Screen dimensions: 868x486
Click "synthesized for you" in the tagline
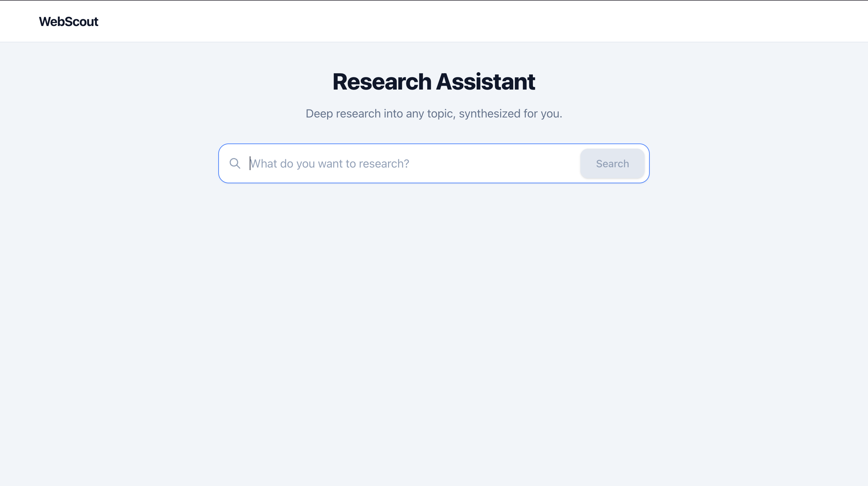(x=510, y=114)
